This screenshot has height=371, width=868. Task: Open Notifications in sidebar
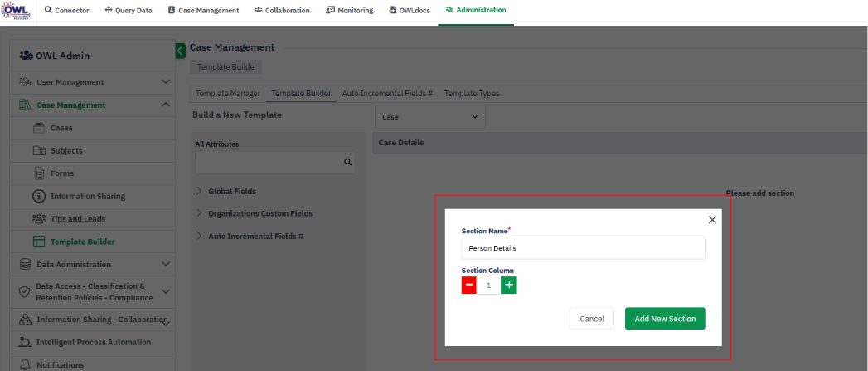point(60,364)
